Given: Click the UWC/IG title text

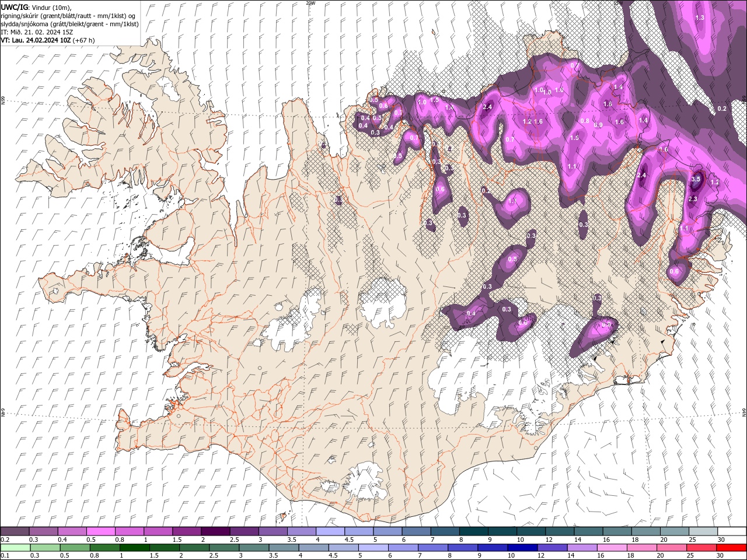Looking at the screenshot, I should pos(14,6).
